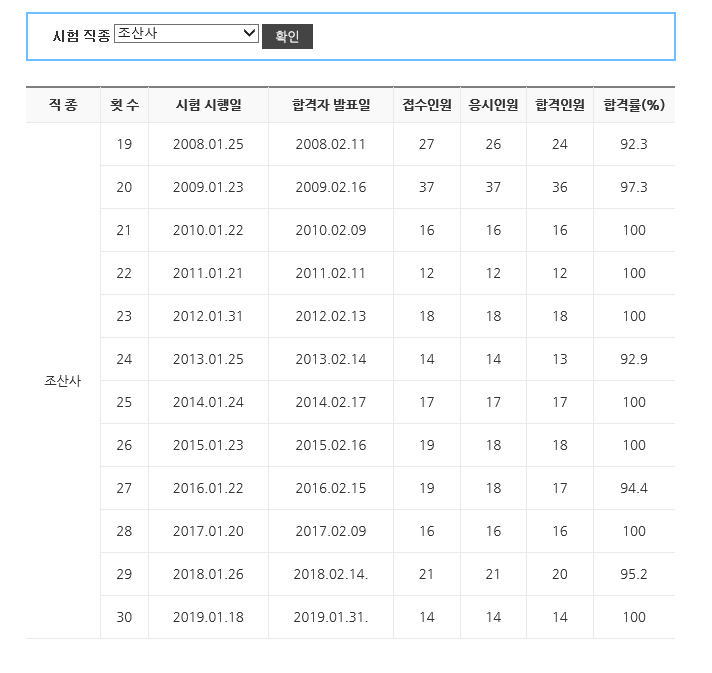The width and height of the screenshot is (712, 673).
Task: Click the 시험 직종 label
Action: [81, 36]
